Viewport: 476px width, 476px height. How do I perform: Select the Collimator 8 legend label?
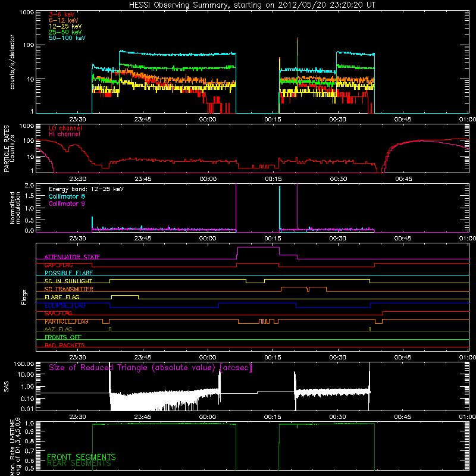pyautogui.click(x=67, y=196)
